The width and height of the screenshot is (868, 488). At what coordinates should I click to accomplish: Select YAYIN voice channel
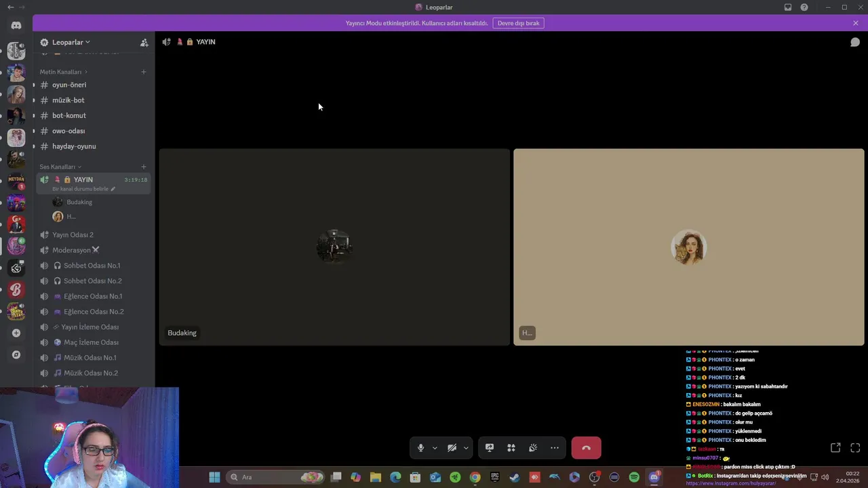coord(94,183)
